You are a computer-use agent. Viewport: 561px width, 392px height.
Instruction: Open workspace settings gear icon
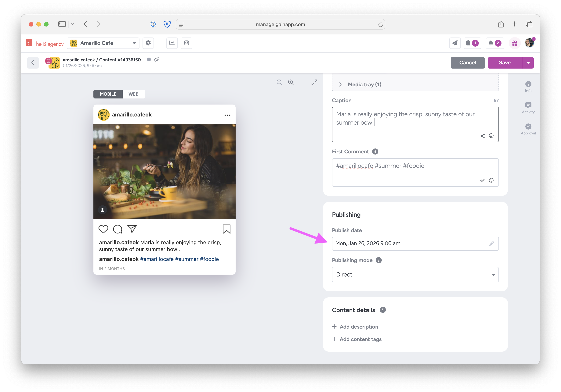[148, 43]
